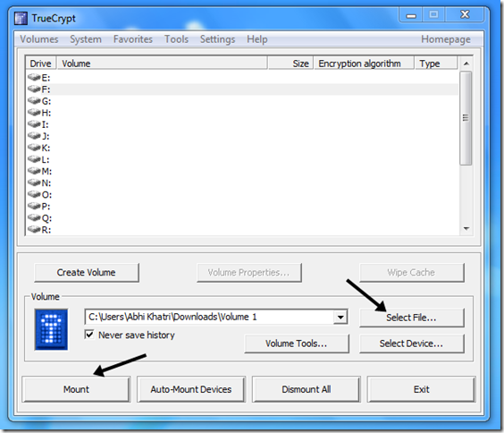Select drive K: icon in list

click(x=34, y=148)
